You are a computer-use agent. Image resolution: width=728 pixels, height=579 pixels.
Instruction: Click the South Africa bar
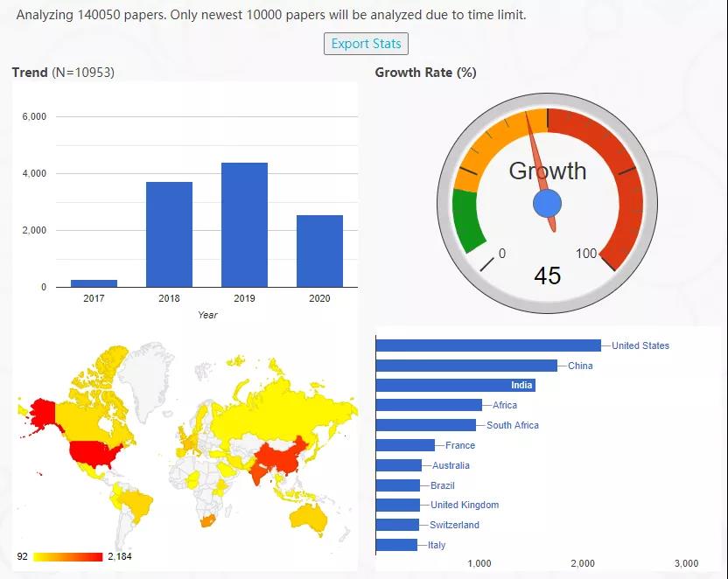coord(426,425)
